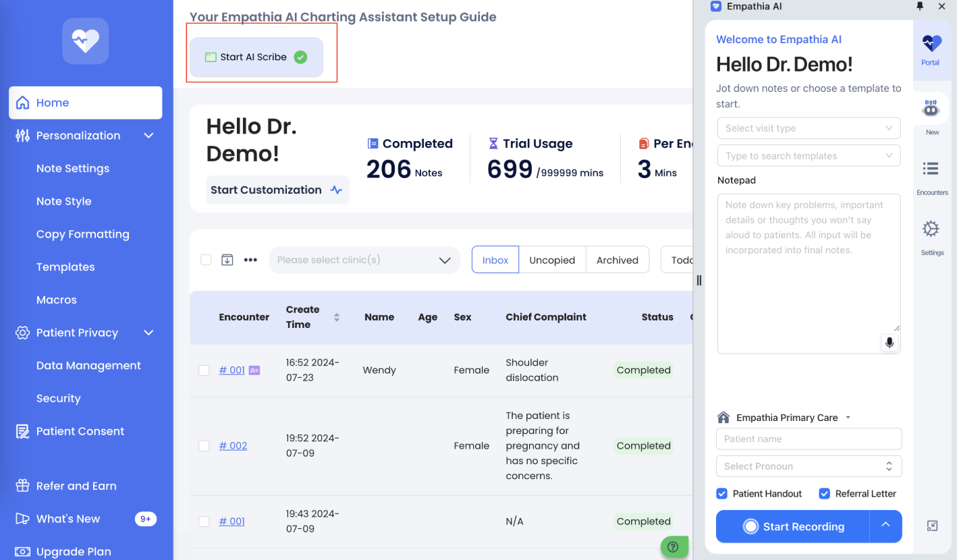Screen dimensions: 957x560
Task: Open Note Style page
Action: (x=64, y=202)
